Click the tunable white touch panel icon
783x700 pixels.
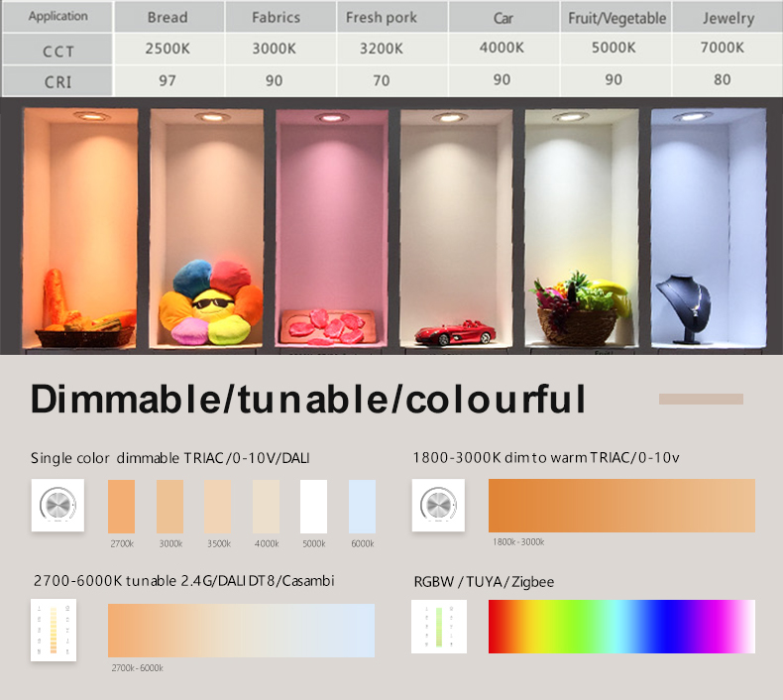(54, 632)
